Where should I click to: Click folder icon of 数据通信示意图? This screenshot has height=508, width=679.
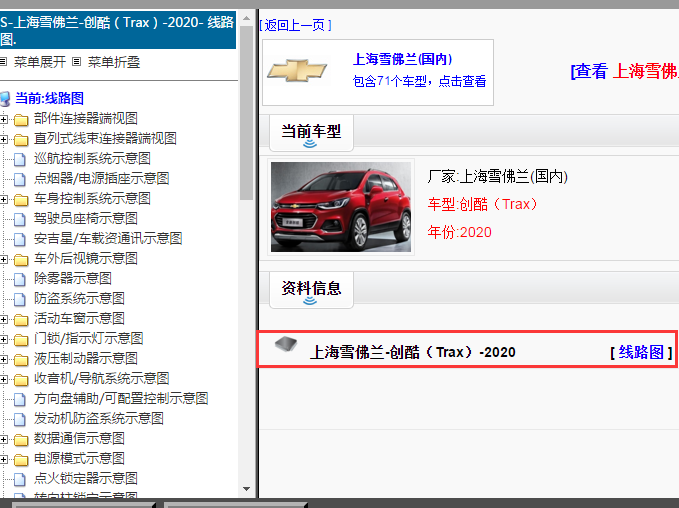click(21, 439)
